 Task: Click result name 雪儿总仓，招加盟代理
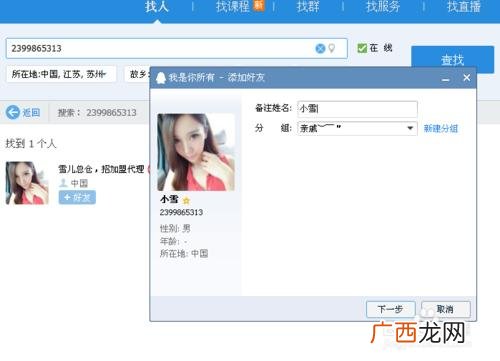pyautogui.click(x=101, y=169)
